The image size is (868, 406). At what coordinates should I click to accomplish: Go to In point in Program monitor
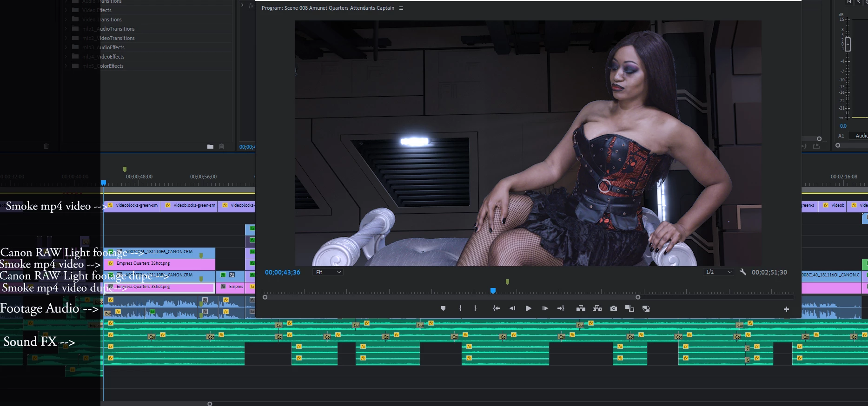[496, 308]
